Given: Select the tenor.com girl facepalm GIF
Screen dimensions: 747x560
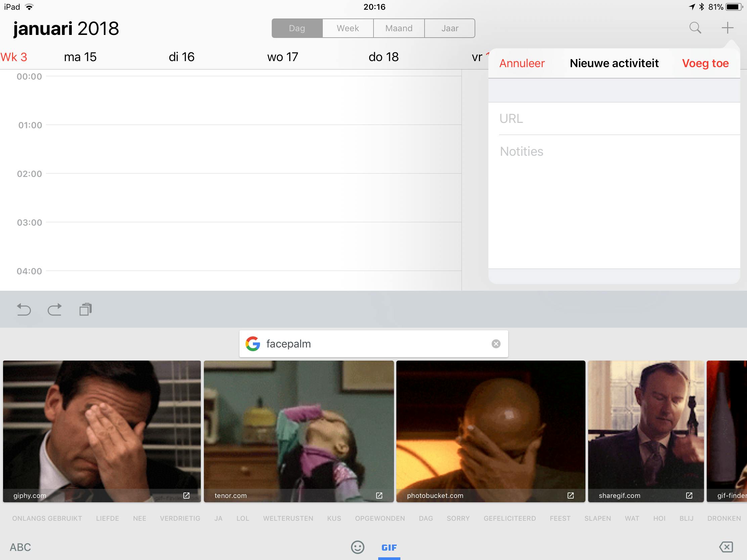Looking at the screenshot, I should [x=299, y=431].
